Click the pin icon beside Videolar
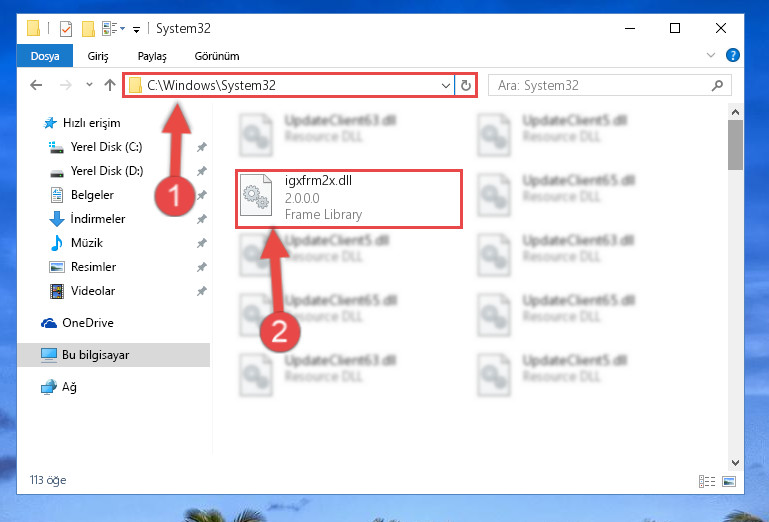This screenshot has height=522, width=769. [x=202, y=291]
